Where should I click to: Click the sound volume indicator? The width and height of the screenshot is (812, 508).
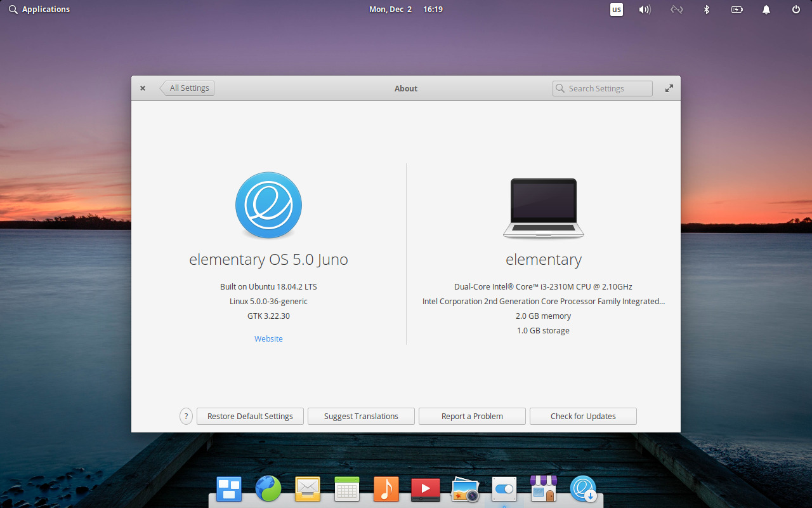(x=645, y=9)
